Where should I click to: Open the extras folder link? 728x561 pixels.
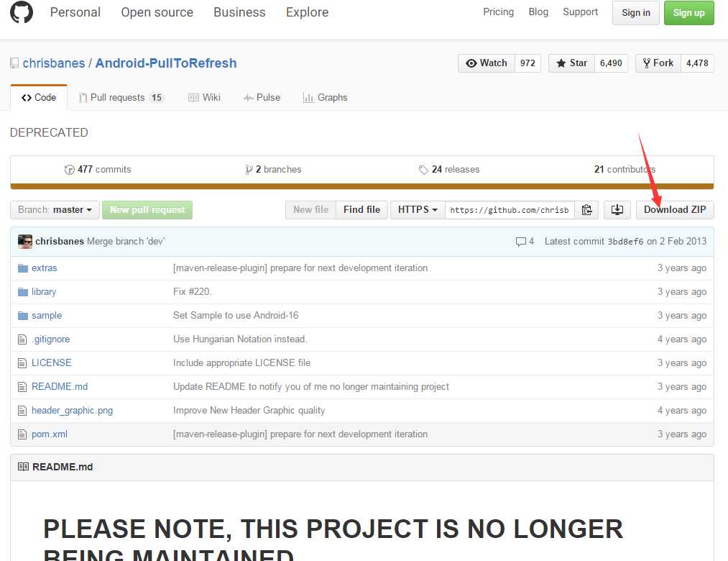tap(44, 268)
